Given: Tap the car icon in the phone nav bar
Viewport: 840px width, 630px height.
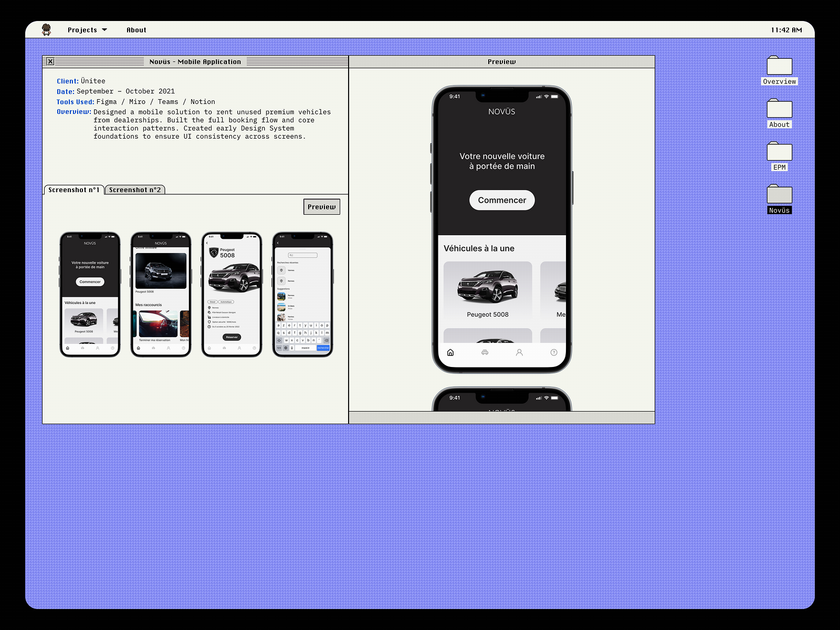Looking at the screenshot, I should (x=485, y=353).
